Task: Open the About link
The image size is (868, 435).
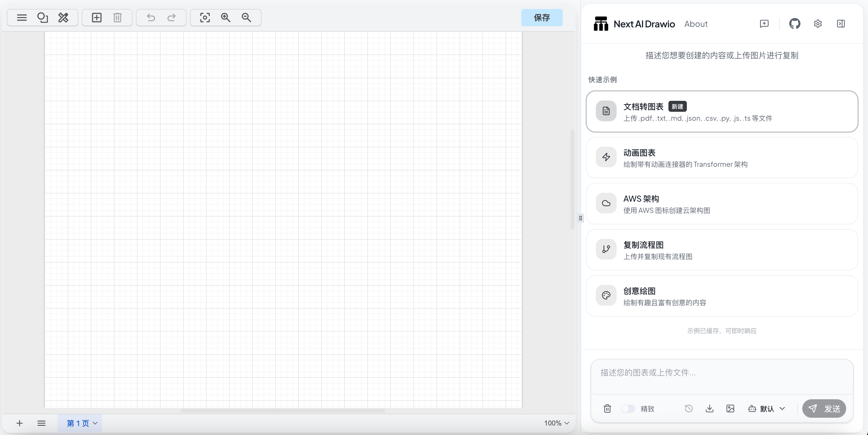Action: point(696,24)
